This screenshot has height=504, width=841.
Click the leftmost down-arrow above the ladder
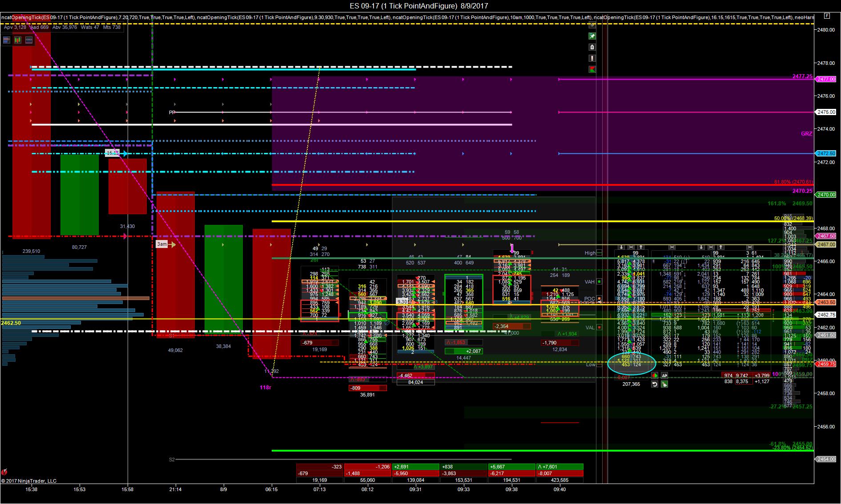click(621, 247)
